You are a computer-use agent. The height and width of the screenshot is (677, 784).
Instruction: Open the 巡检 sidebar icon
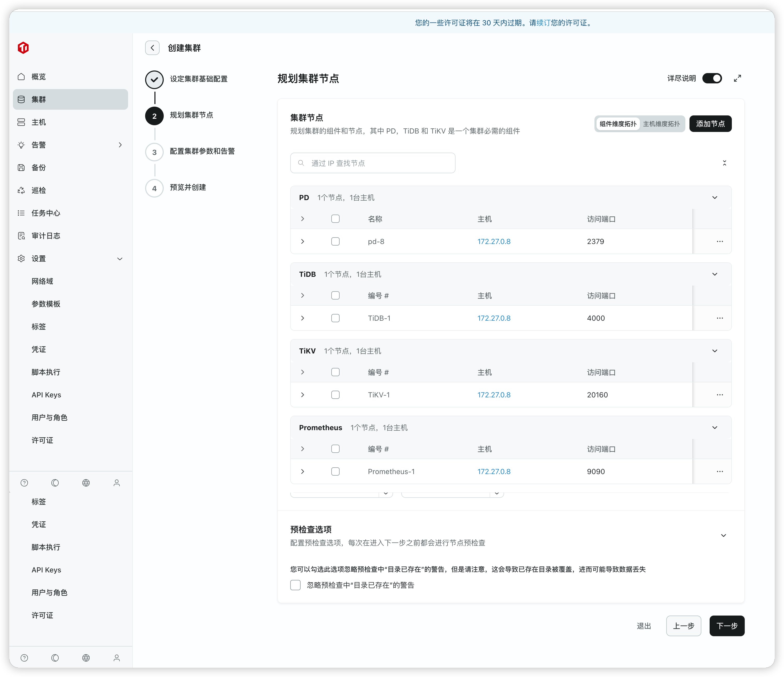coord(21,190)
